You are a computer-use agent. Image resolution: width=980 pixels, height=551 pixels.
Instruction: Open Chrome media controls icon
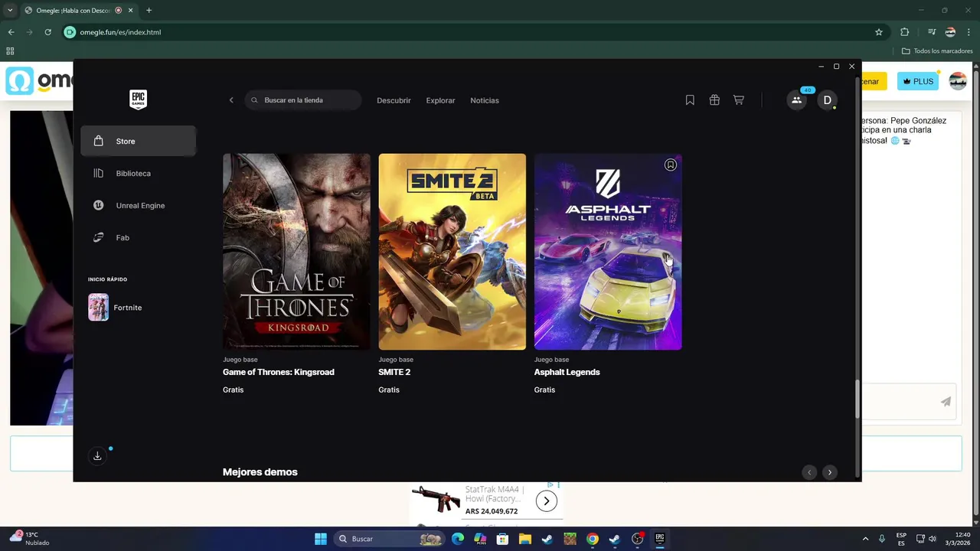click(x=932, y=32)
